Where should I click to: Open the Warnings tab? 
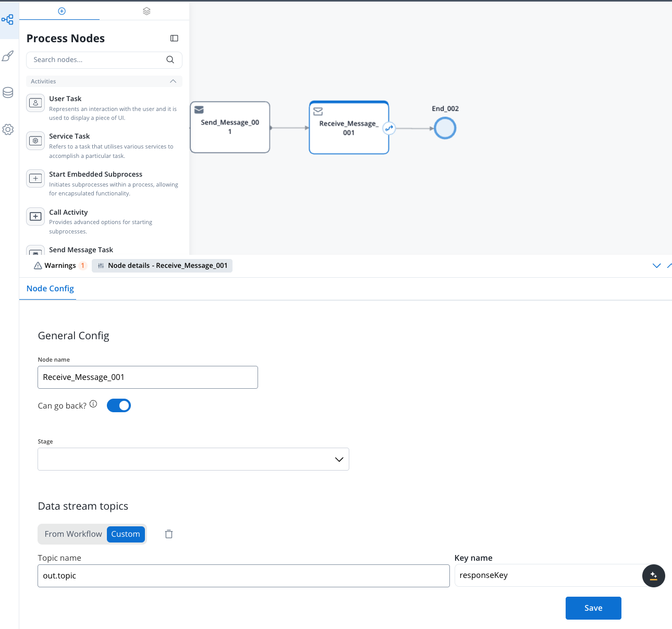60,266
